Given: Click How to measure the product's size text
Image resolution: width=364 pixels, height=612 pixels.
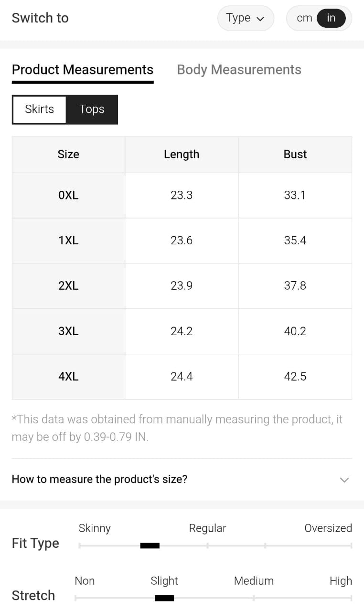Looking at the screenshot, I should point(99,479).
